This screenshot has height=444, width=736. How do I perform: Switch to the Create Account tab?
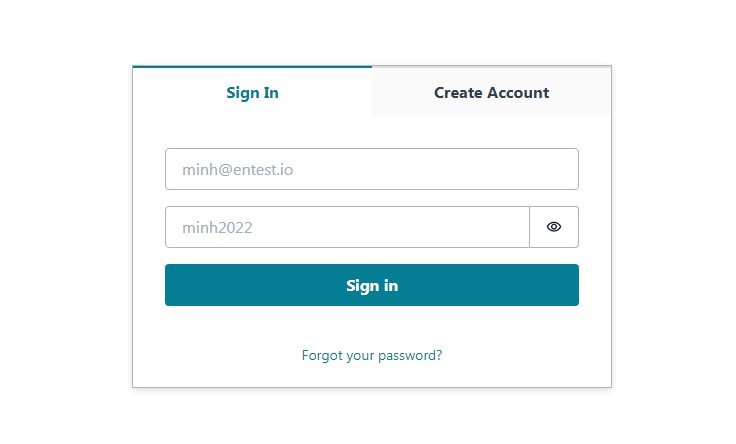[491, 93]
